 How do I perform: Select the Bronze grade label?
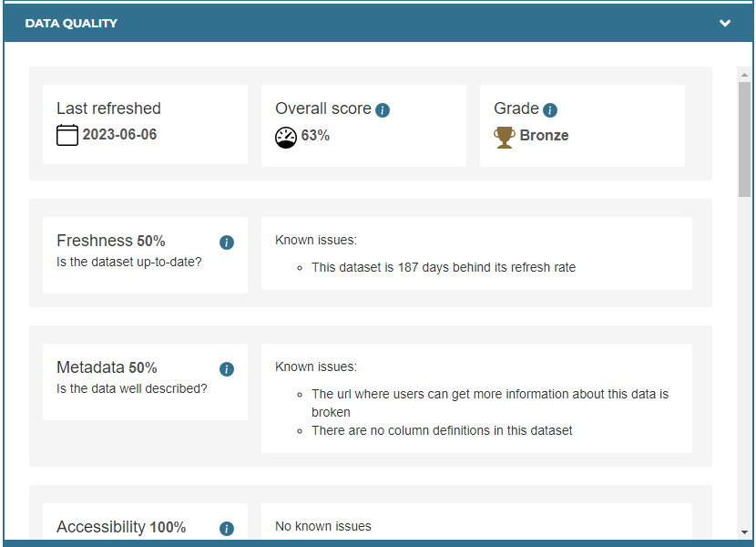[x=544, y=135]
